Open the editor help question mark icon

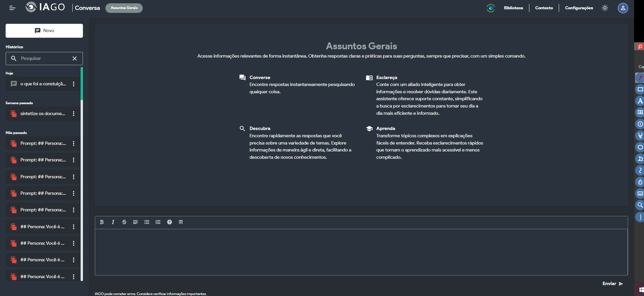point(170,222)
